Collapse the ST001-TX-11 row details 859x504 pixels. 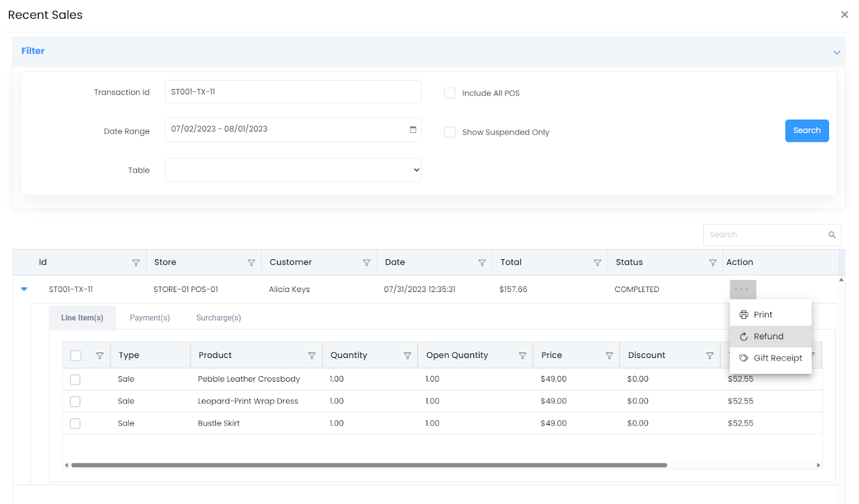24,289
